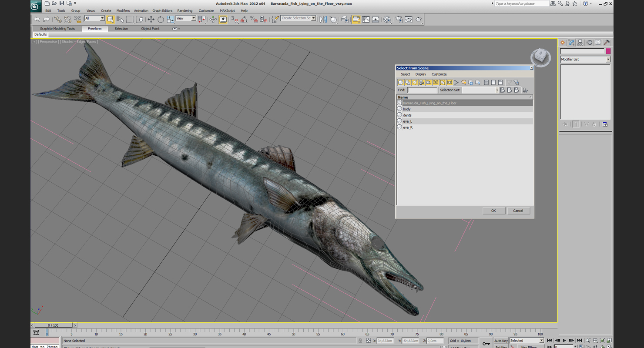
Task: Toggle Display Cameras filter in Select From Scene
Action: coord(422,82)
